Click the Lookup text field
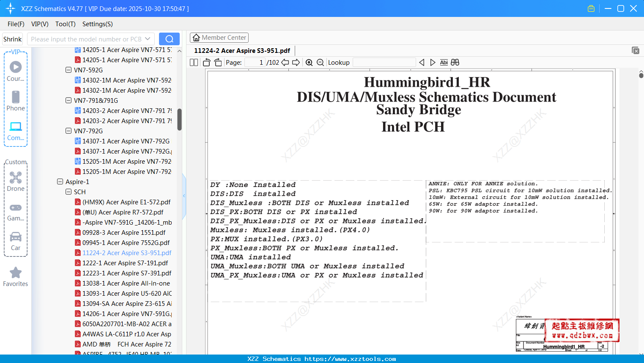The height and width of the screenshot is (363, 644). click(x=384, y=63)
